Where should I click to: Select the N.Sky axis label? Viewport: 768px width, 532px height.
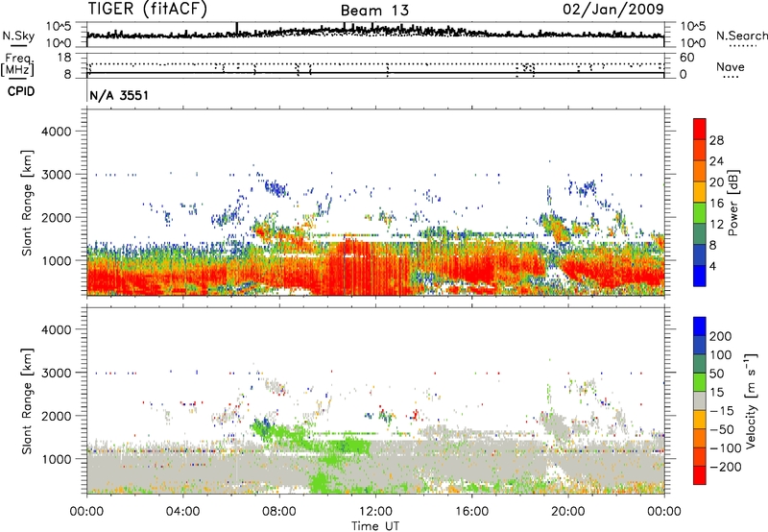(x=18, y=36)
